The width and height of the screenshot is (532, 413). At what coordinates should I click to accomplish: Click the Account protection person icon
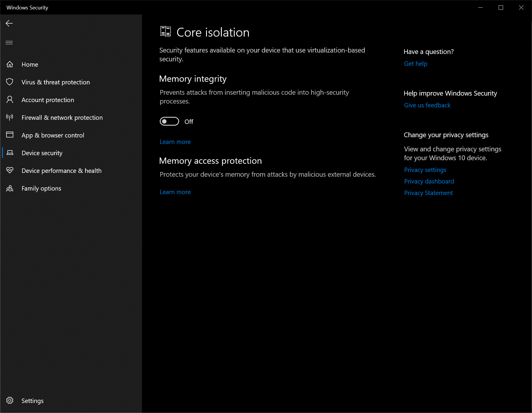[x=10, y=100]
